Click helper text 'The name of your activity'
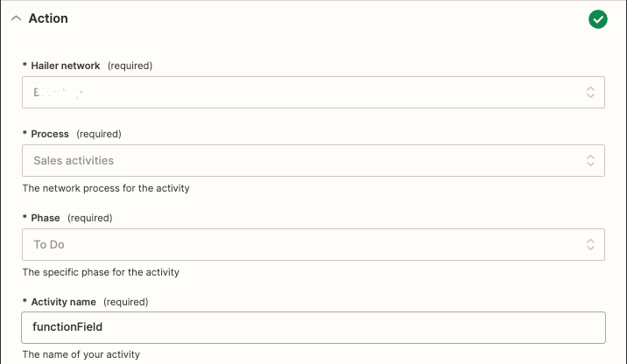Screen dimensions: 627x364 point(81,354)
